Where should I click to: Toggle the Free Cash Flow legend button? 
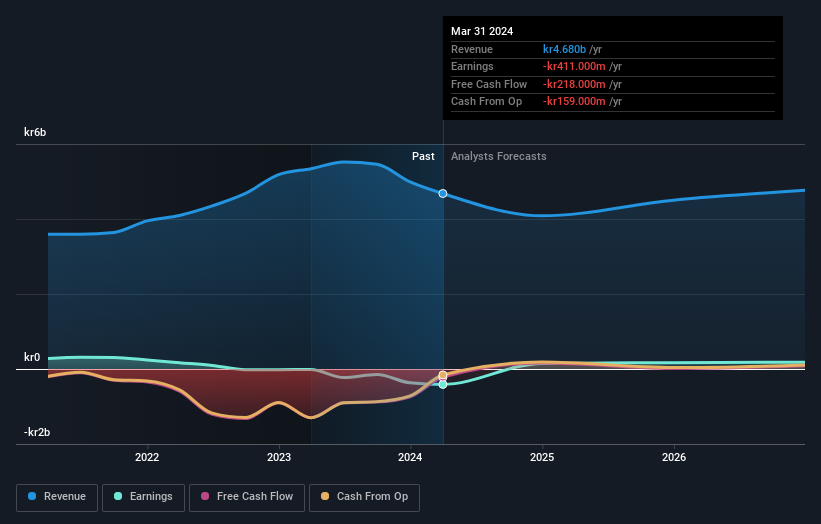point(247,497)
